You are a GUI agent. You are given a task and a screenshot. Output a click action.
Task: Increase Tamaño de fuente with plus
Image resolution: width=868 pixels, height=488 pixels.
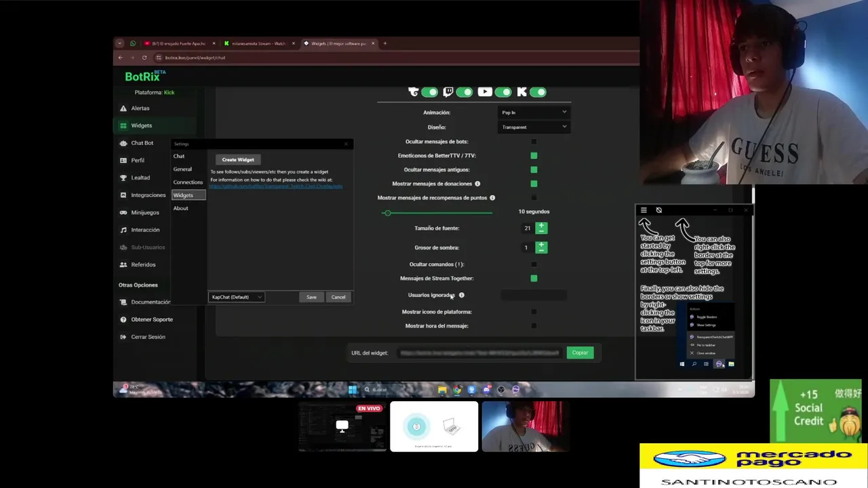[x=541, y=225]
